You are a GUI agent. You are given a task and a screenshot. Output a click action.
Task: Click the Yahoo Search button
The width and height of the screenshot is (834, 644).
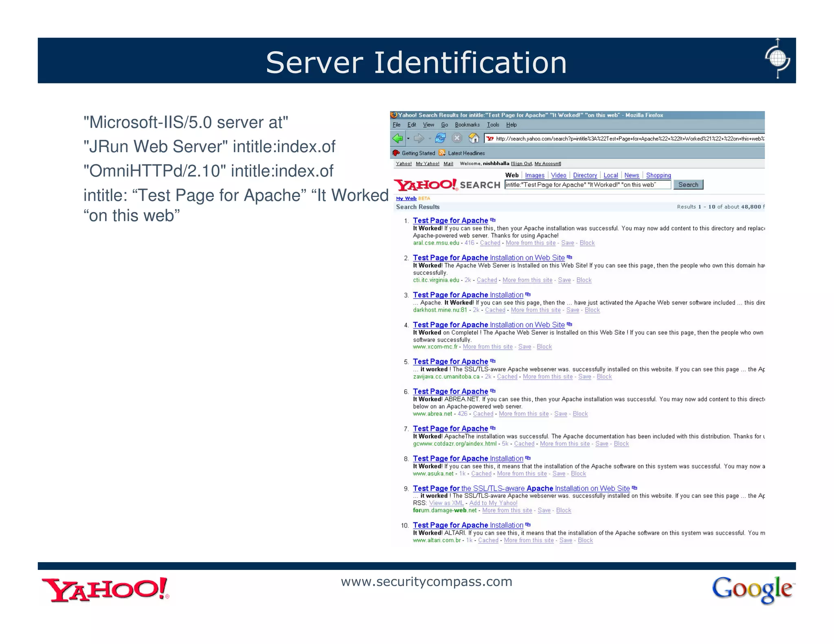point(688,185)
